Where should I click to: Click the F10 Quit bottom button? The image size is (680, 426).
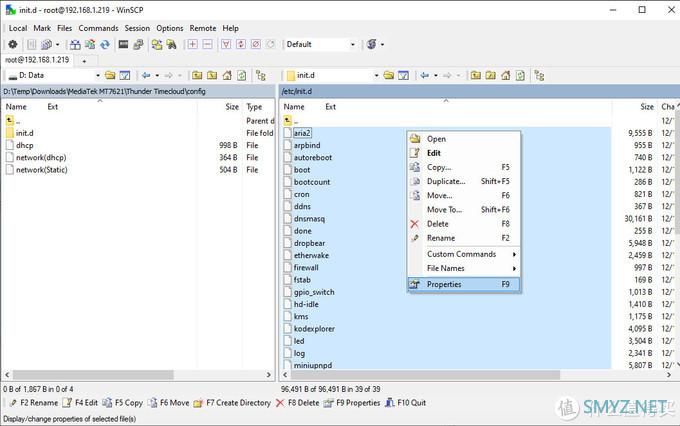(406, 403)
